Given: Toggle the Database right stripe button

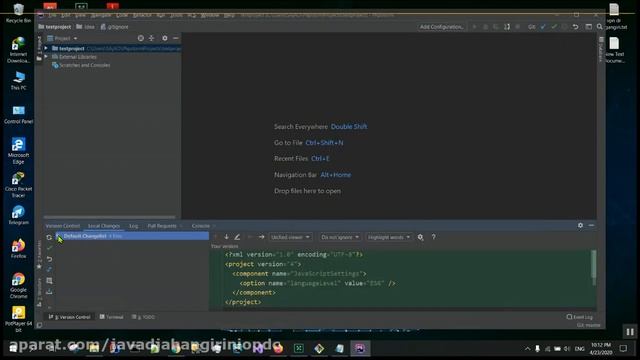Looking at the screenshot, I should [x=600, y=50].
